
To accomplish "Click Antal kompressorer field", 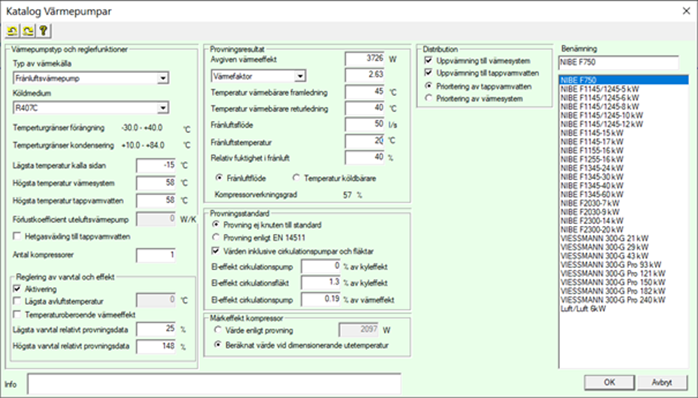I will [x=156, y=255].
